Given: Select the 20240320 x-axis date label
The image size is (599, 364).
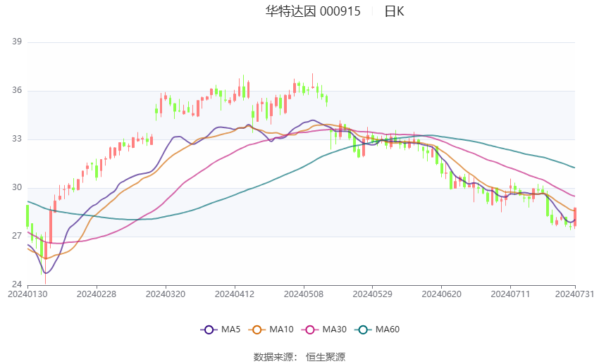Looking at the screenshot, I should [165, 294].
